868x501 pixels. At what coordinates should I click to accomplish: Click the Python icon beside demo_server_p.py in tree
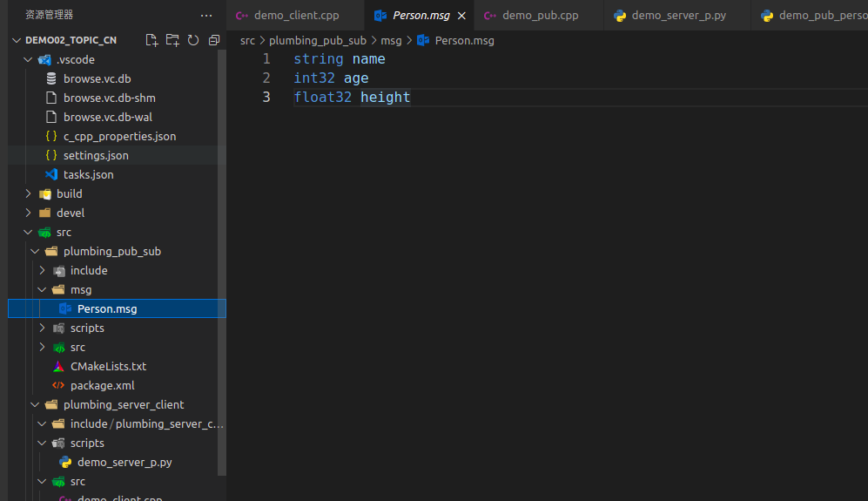65,462
